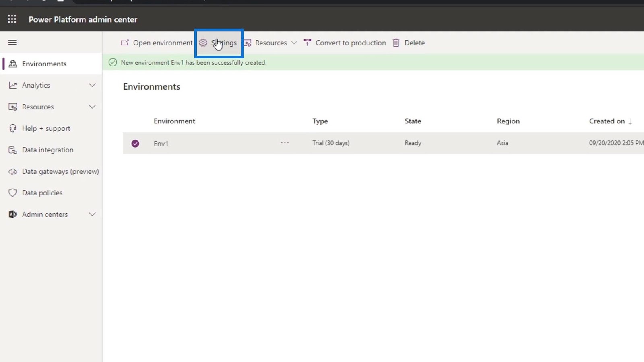Image resolution: width=644 pixels, height=362 pixels.
Task: Click the Settings toolbar button
Action: [x=219, y=43]
